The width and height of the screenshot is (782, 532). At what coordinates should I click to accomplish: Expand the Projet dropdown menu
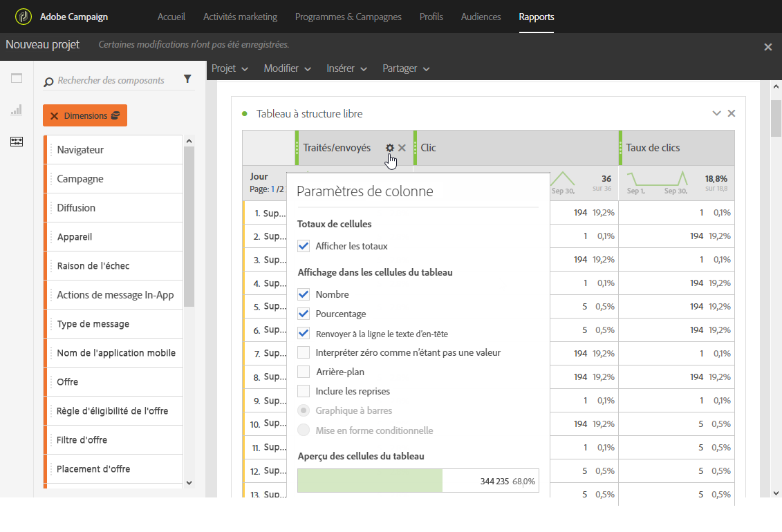[x=230, y=68]
